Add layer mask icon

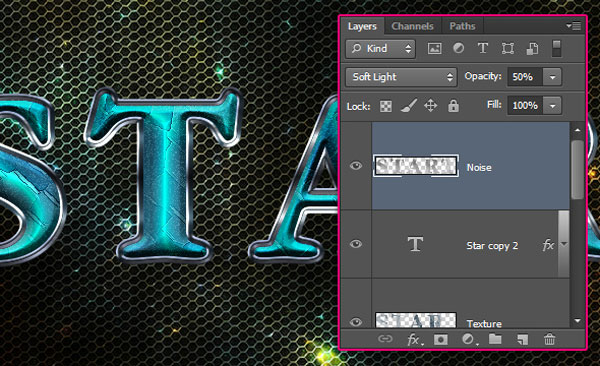click(x=440, y=340)
